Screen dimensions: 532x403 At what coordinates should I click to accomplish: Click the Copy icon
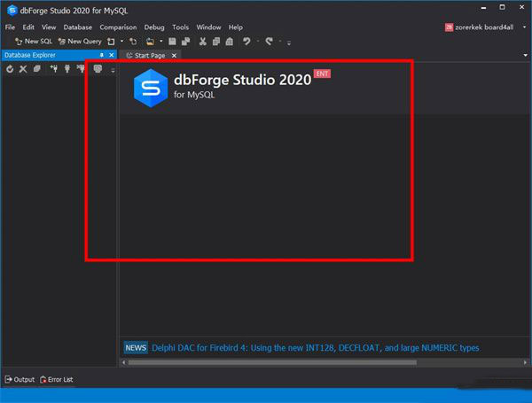point(216,42)
